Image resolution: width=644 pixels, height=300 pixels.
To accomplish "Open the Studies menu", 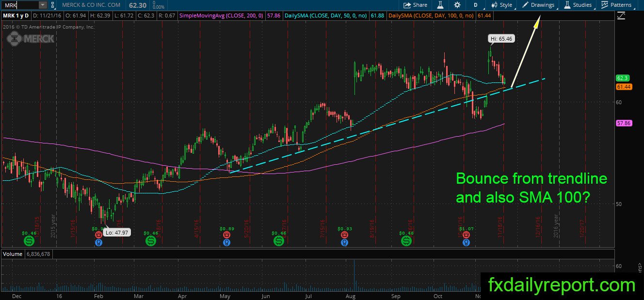I will click(578, 5).
